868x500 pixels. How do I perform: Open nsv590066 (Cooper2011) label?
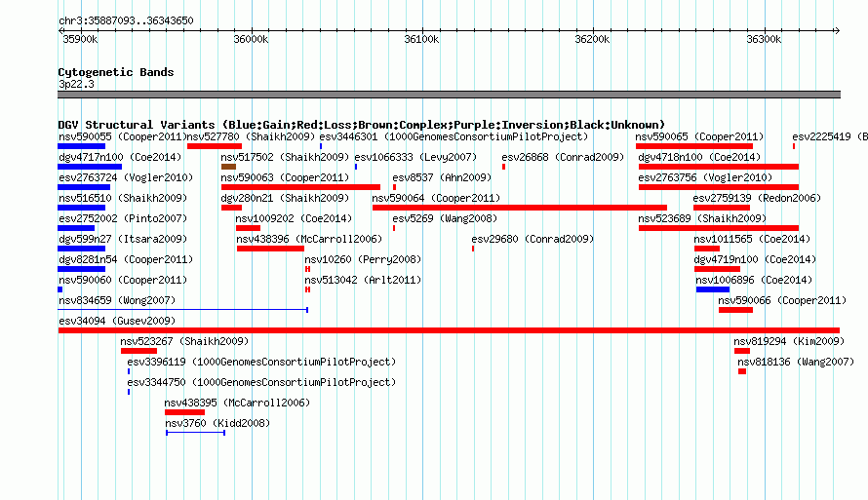(x=782, y=300)
